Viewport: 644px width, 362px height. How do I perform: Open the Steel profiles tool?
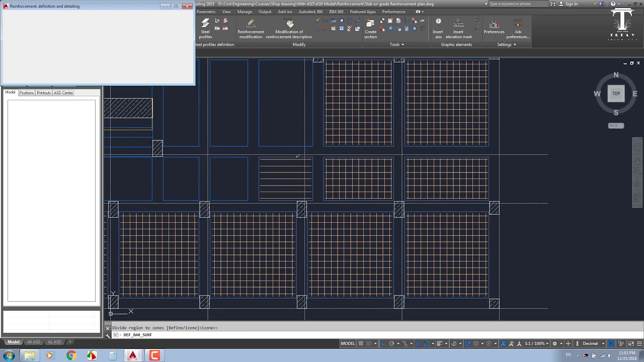click(x=205, y=29)
